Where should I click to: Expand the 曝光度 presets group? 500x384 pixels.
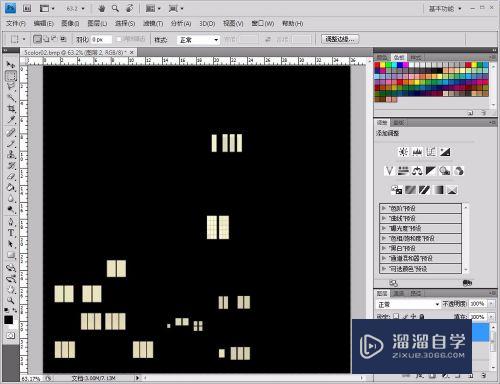pyautogui.click(x=383, y=228)
